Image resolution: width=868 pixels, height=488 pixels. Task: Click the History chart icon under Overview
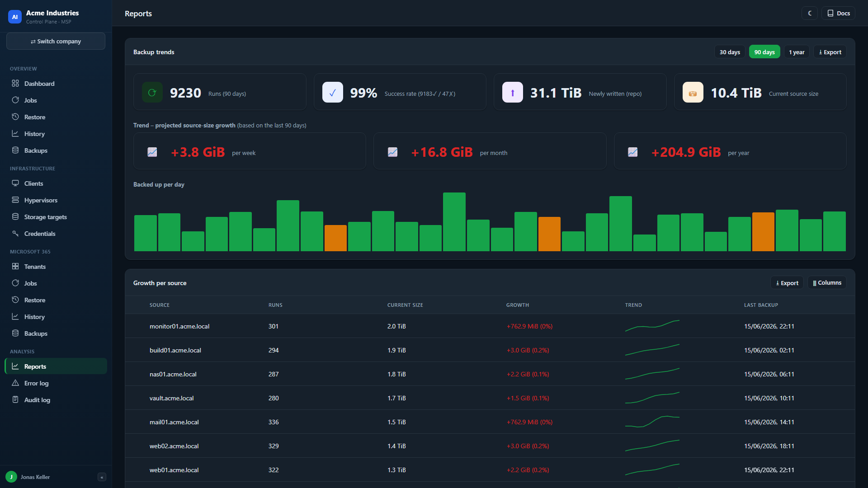coord(15,134)
